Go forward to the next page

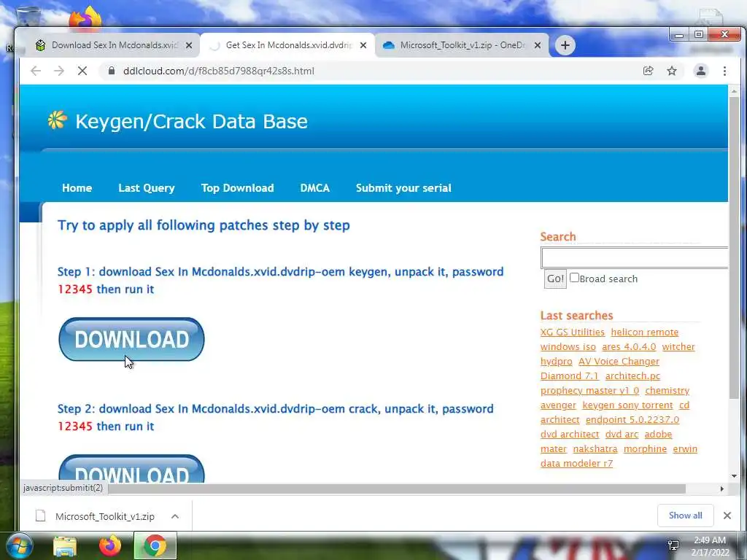59,71
